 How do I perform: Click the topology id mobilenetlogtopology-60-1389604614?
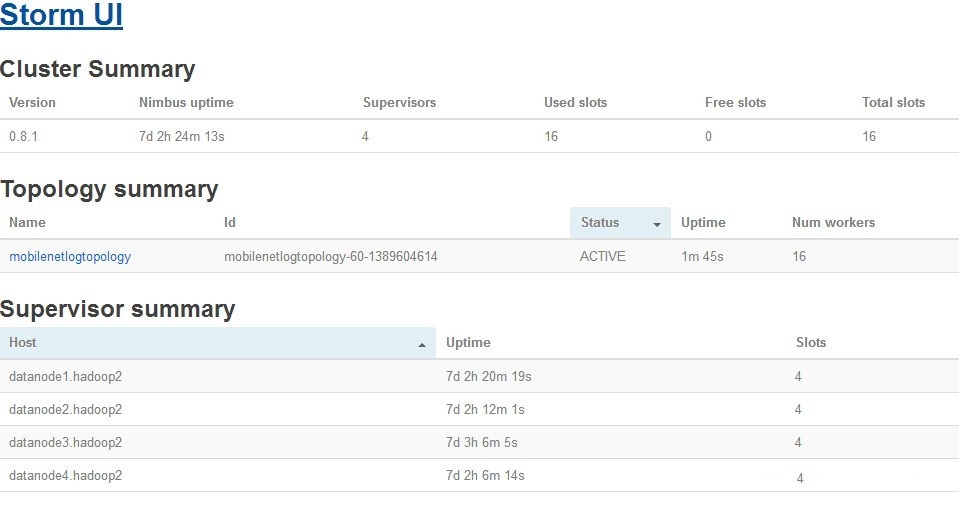pos(331,256)
